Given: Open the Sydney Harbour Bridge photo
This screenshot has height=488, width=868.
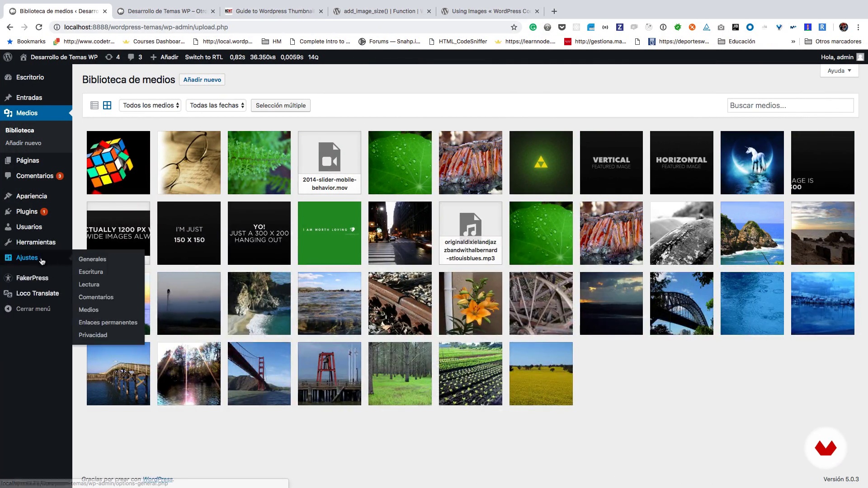Looking at the screenshot, I should click(x=682, y=303).
